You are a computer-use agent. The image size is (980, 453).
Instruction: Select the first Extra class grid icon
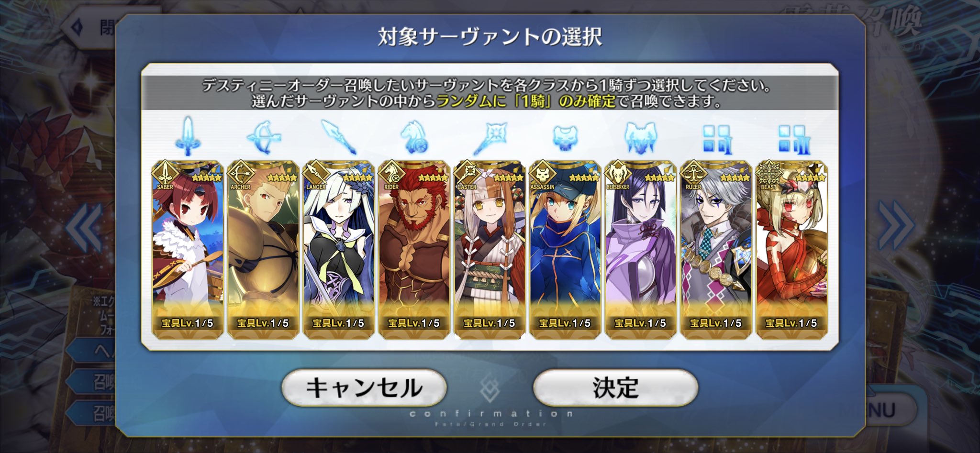716,139
